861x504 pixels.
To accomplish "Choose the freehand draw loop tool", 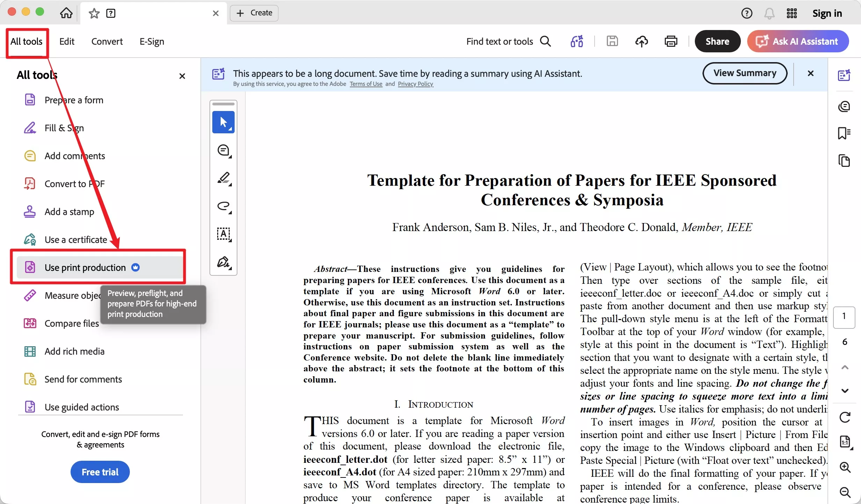I will (223, 206).
